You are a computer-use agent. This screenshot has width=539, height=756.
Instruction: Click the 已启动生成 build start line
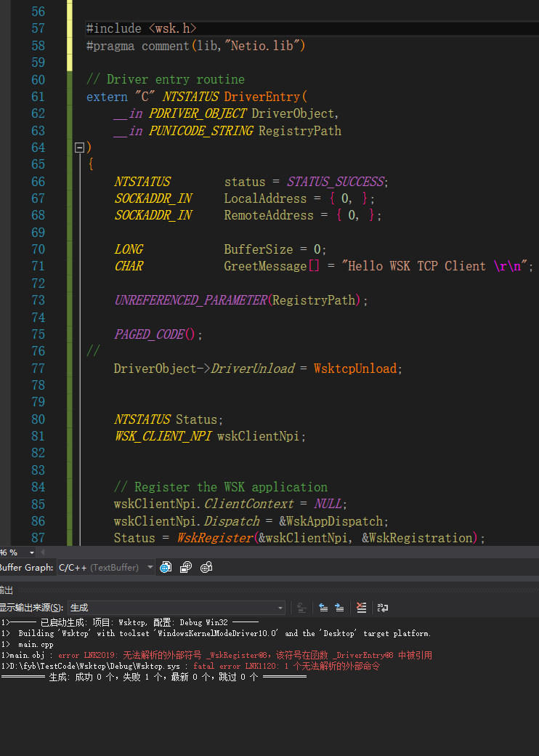pos(130,622)
